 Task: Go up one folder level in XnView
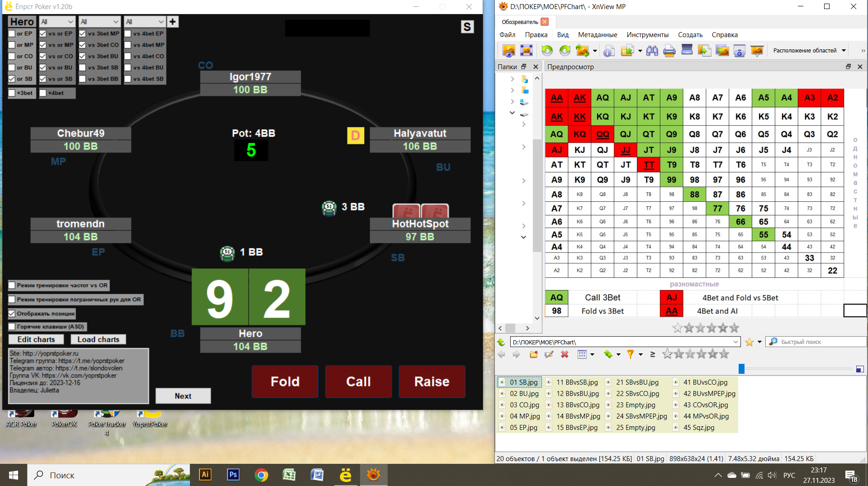[x=501, y=342]
